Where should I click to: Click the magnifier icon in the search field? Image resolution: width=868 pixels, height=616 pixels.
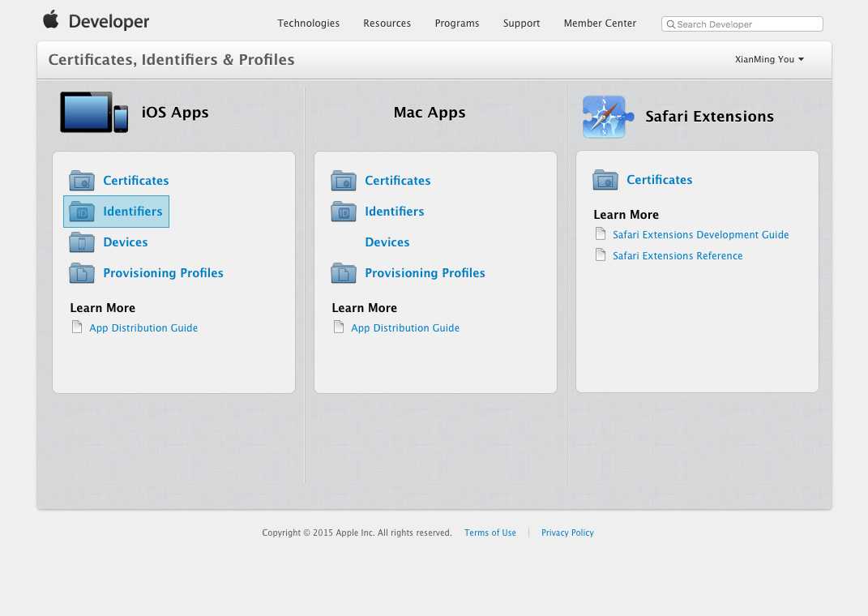coord(670,24)
